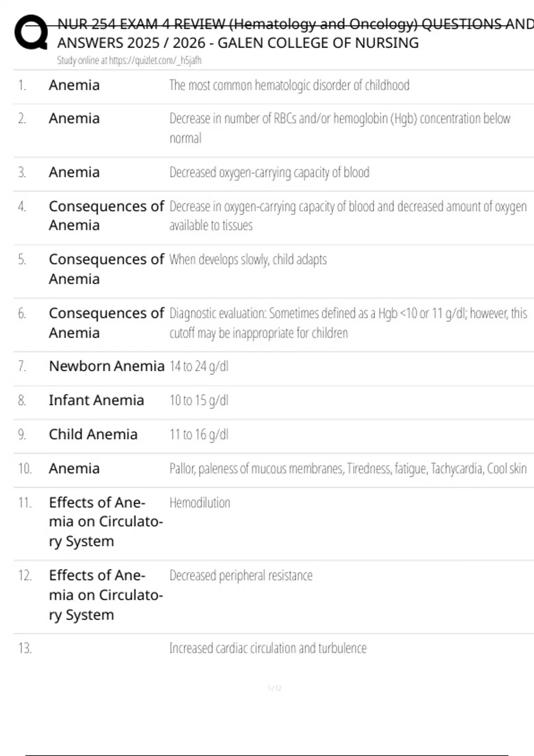Click the "14 to 24 g/dl" definition
The height and width of the screenshot is (756, 534).
coord(199,366)
